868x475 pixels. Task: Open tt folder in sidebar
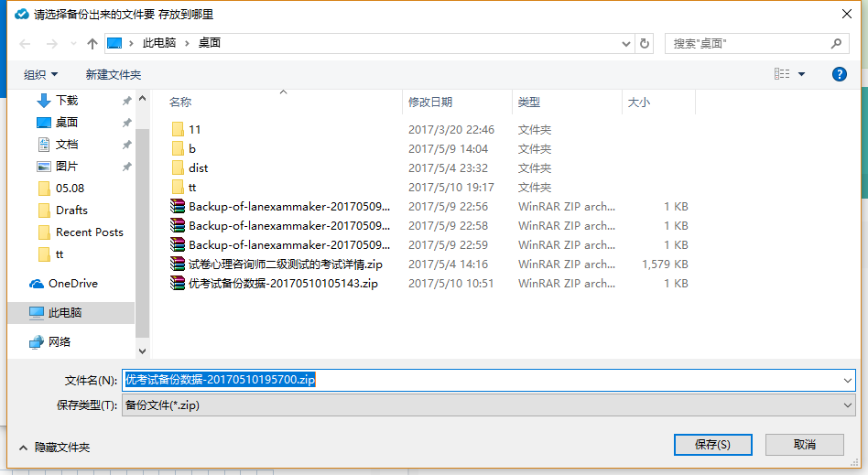(60, 254)
